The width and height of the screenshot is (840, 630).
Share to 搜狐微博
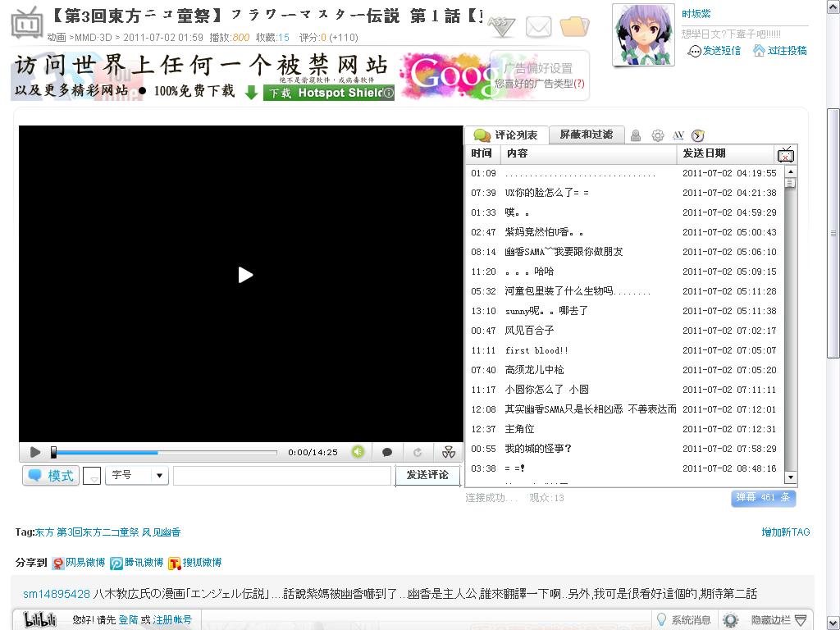(195, 563)
